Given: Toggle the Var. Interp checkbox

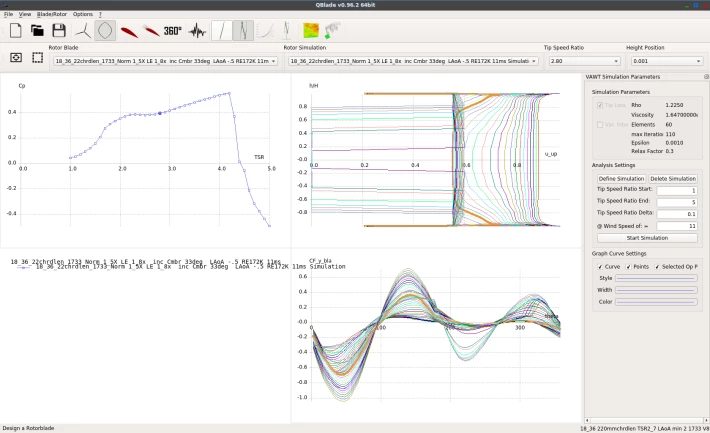Looking at the screenshot, I should point(600,125).
